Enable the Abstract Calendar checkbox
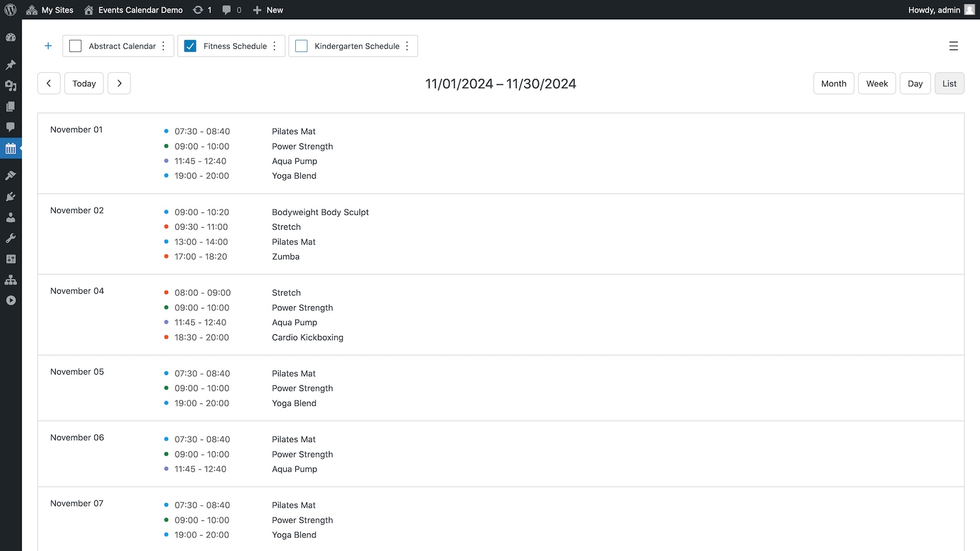Image resolution: width=980 pixels, height=551 pixels. tap(75, 45)
